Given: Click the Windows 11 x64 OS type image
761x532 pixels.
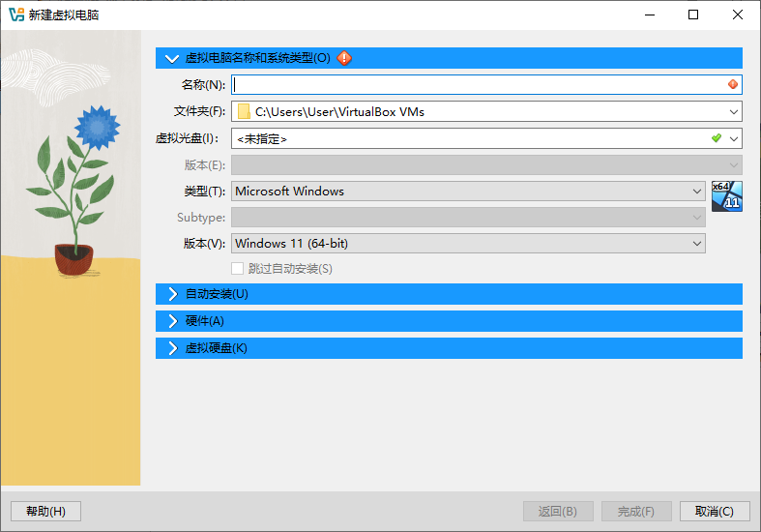Looking at the screenshot, I should pos(727,196).
